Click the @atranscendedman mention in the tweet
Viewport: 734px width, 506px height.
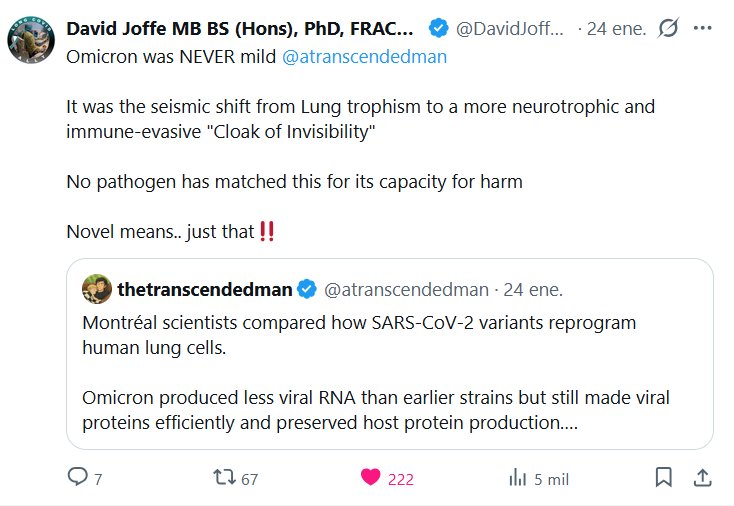pos(364,56)
